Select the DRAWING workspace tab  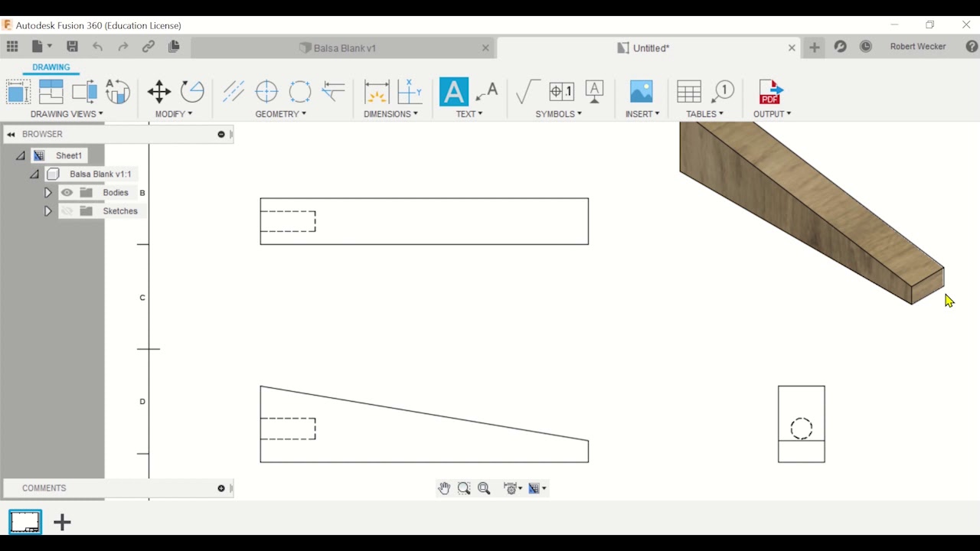click(51, 67)
